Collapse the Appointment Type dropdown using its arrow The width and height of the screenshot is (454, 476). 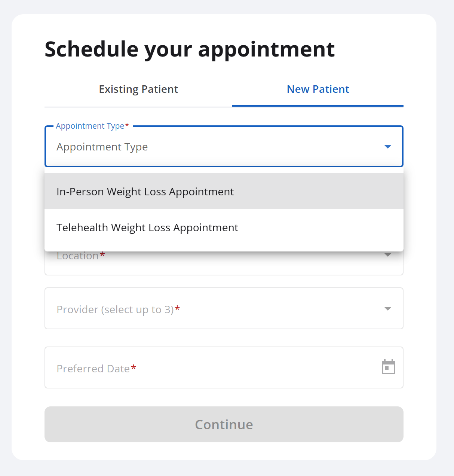pyautogui.click(x=388, y=147)
